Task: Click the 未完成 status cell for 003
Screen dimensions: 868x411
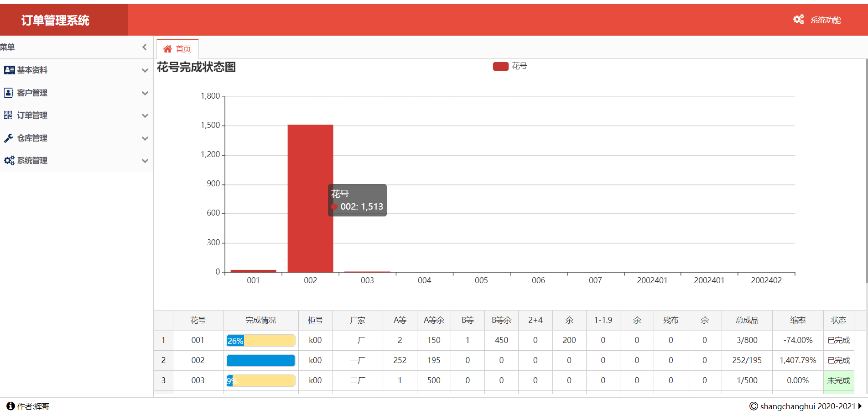Action: 839,380
